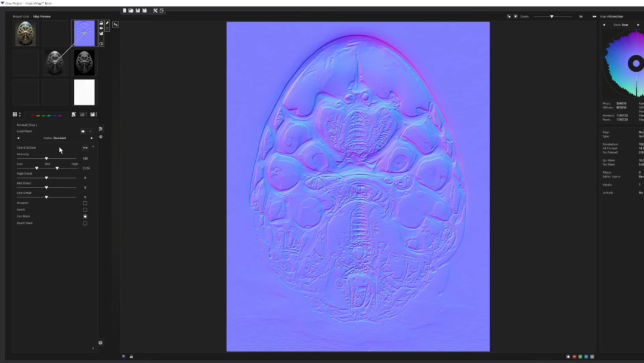This screenshot has height=363, width=644.
Task: Collapse Map Information panel with double arrow
Action: click(595, 17)
